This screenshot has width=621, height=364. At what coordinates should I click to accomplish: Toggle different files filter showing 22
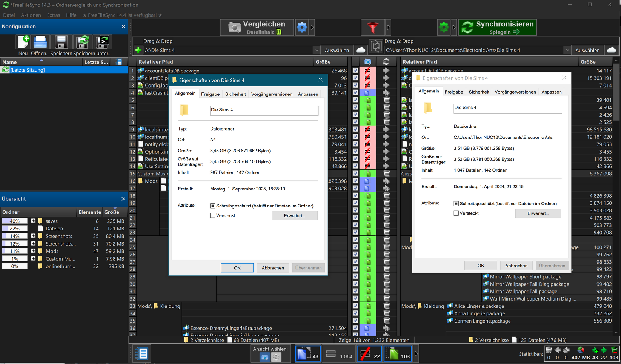tap(369, 354)
